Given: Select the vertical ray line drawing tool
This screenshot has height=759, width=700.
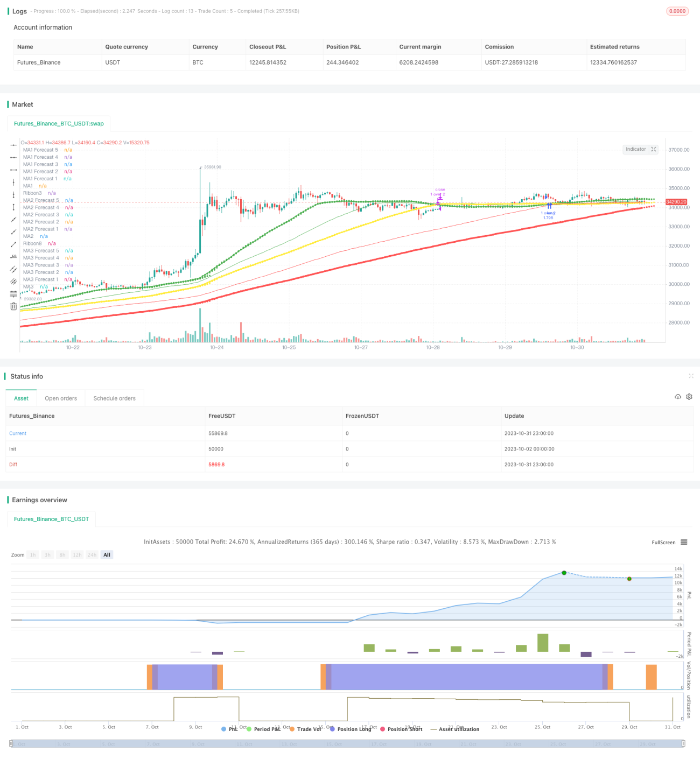Looking at the screenshot, I should tap(13, 194).
